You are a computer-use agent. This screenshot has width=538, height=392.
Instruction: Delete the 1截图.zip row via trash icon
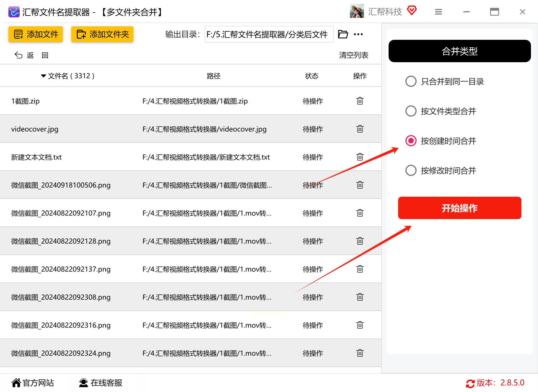(360, 101)
